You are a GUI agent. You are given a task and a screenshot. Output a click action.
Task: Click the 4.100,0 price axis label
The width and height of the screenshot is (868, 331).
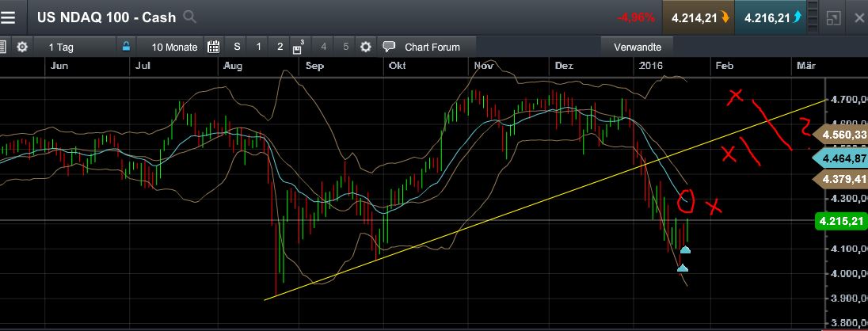(x=848, y=249)
